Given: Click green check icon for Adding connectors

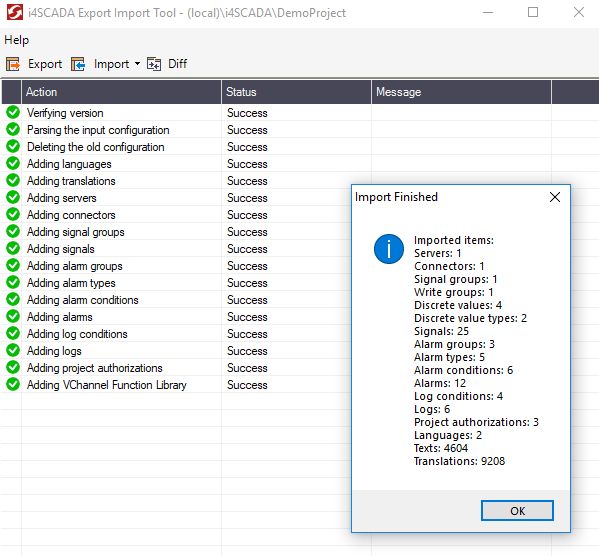Looking at the screenshot, I should coord(13,214).
